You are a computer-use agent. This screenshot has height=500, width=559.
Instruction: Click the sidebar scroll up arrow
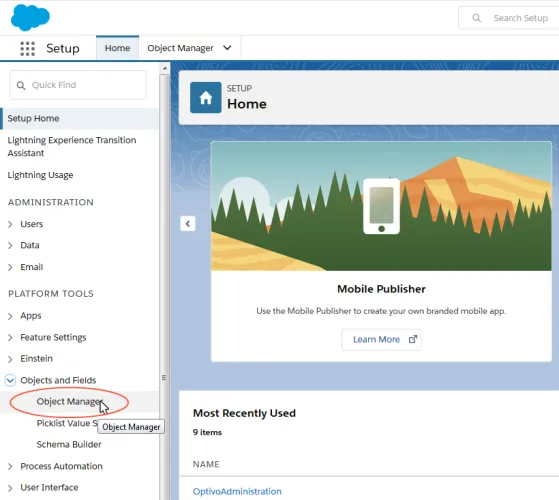coord(165,68)
